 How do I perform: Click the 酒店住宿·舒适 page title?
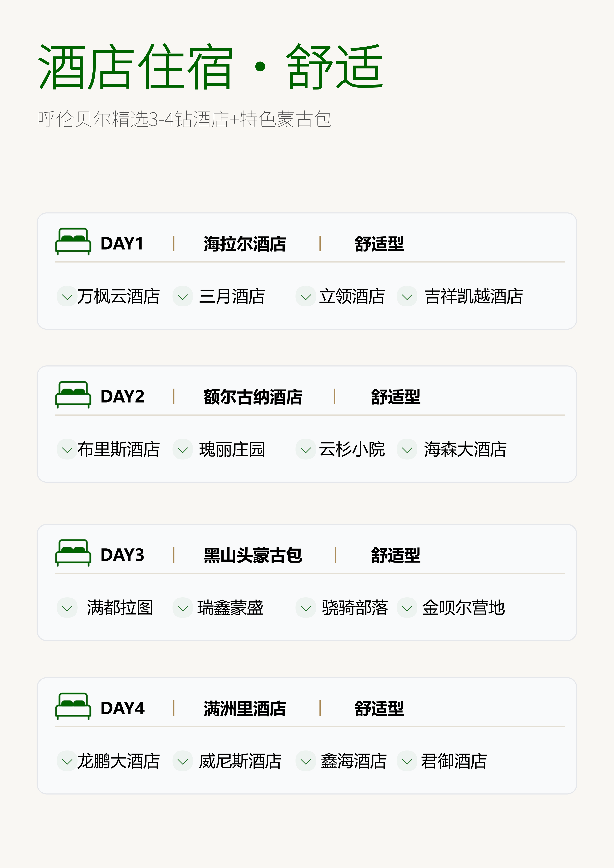pyautogui.click(x=211, y=67)
